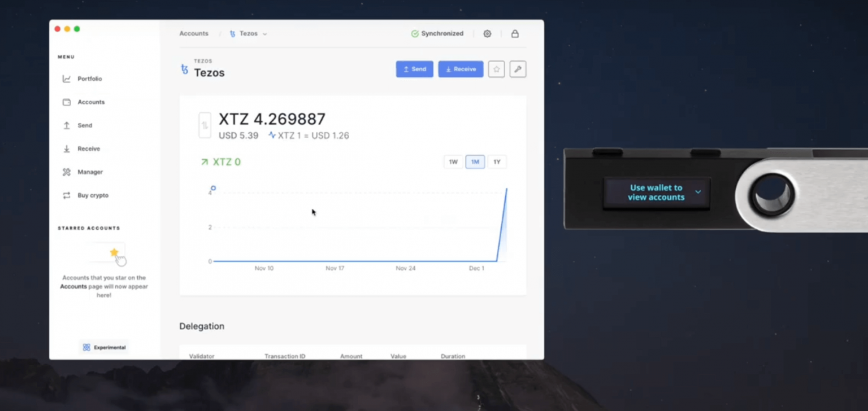This screenshot has height=411, width=868.
Task: Open the settings gear icon
Action: point(487,33)
